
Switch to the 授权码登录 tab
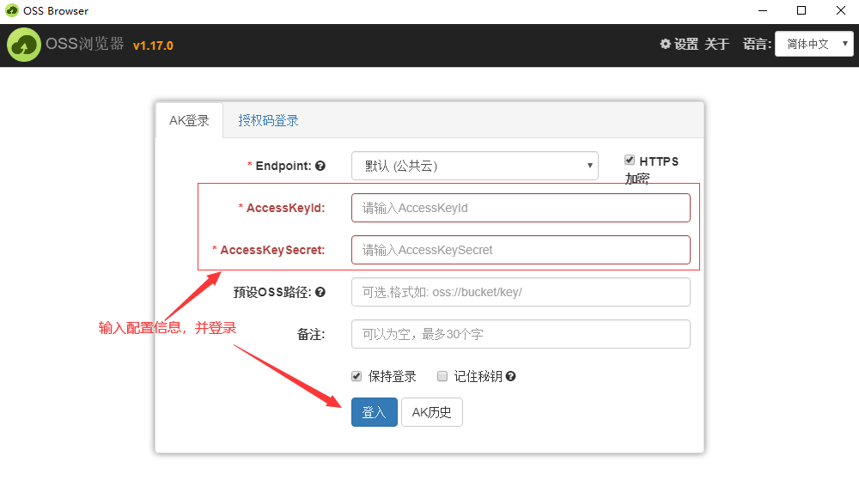(268, 120)
